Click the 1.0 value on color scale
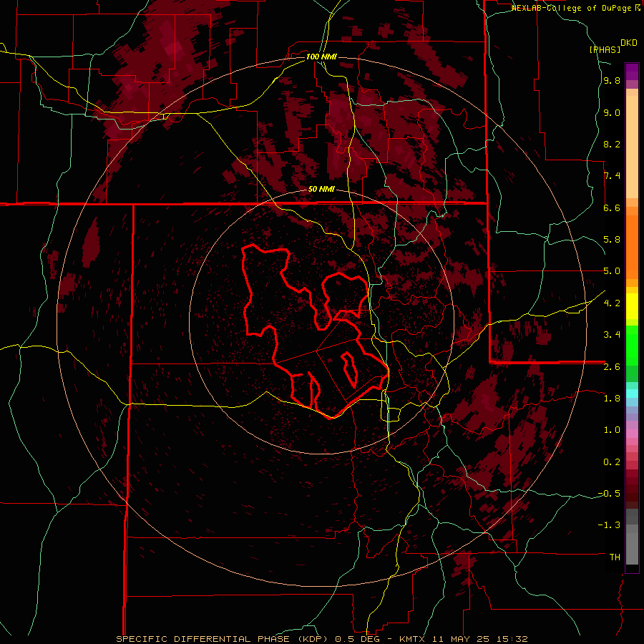Screen dimensions: 644x644 (612, 430)
